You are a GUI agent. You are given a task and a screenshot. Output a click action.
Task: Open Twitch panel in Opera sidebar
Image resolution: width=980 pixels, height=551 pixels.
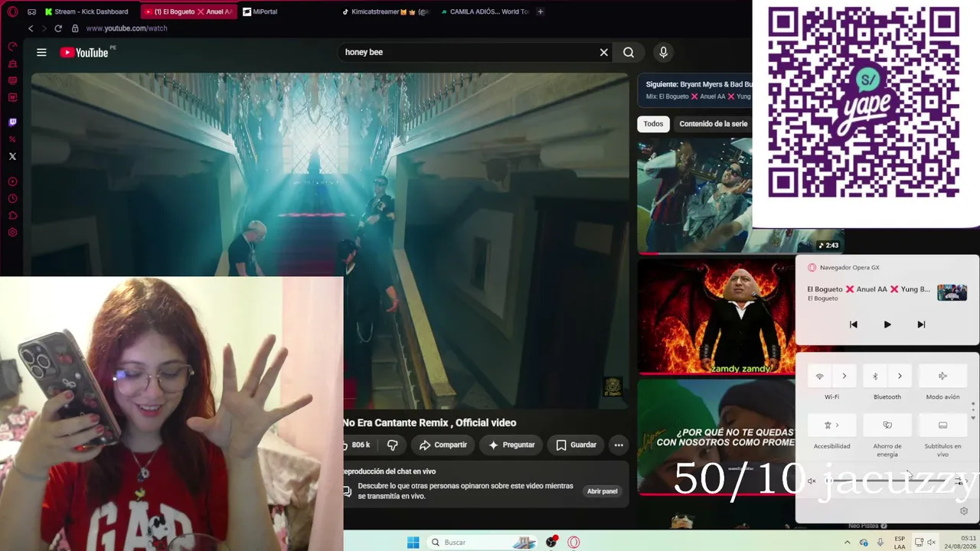pyautogui.click(x=12, y=122)
